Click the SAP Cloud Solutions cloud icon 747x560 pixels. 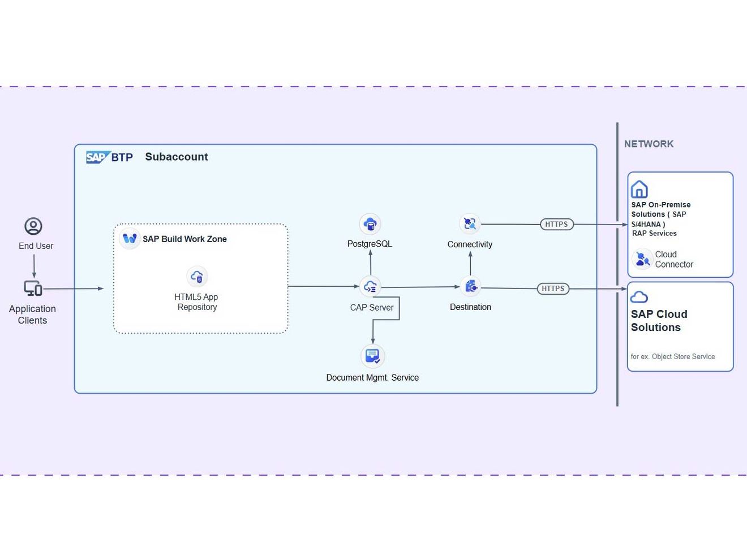(639, 297)
